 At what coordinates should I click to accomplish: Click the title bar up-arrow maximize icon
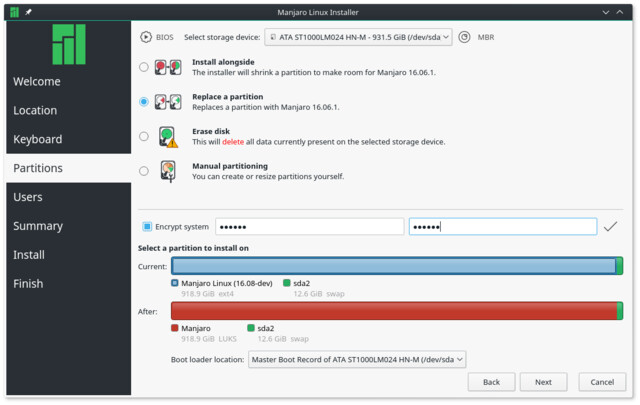[x=620, y=12]
